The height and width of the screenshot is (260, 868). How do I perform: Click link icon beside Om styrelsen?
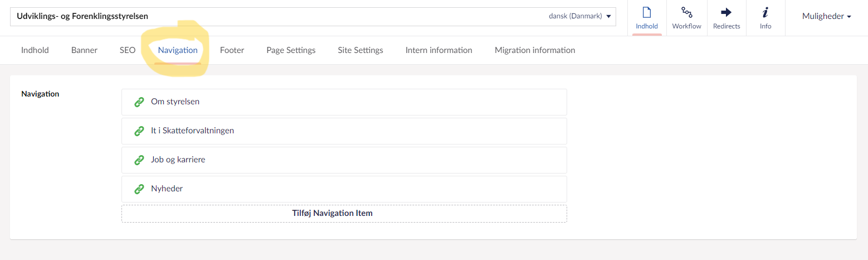coord(139,102)
